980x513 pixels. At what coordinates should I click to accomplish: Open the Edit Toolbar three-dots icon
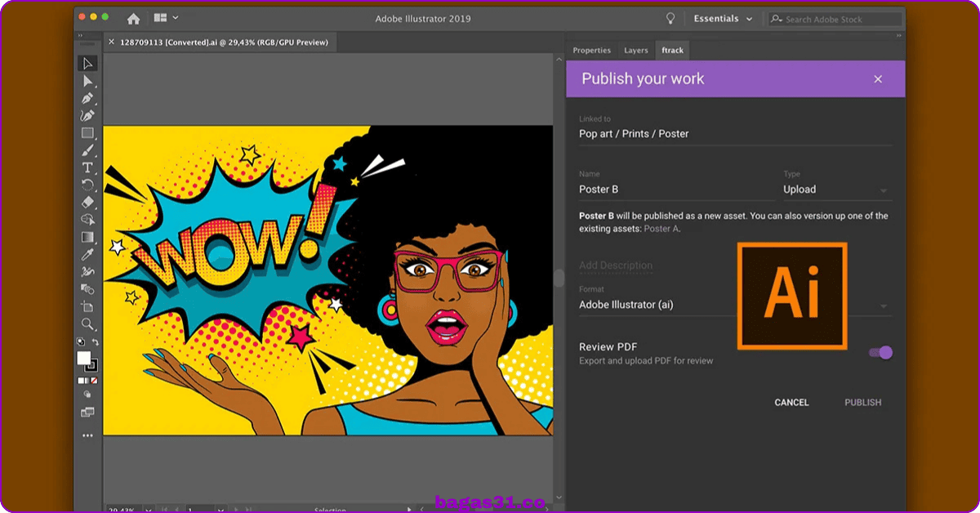coord(87,435)
